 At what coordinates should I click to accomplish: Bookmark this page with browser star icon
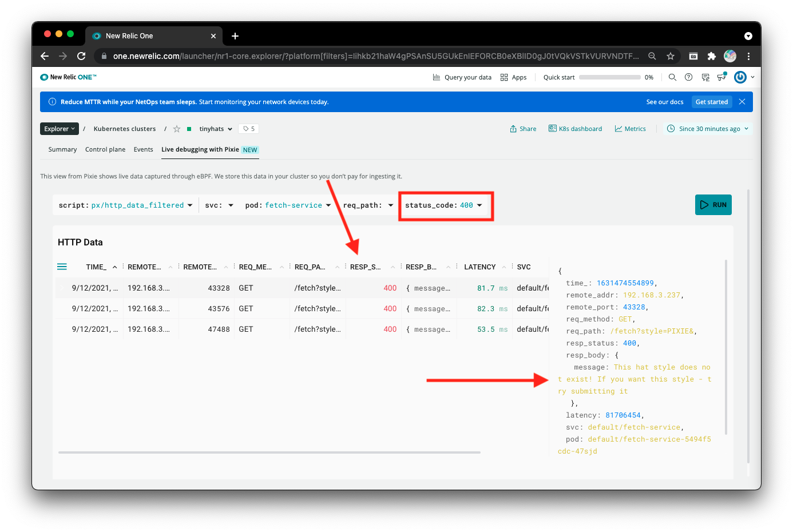670,56
